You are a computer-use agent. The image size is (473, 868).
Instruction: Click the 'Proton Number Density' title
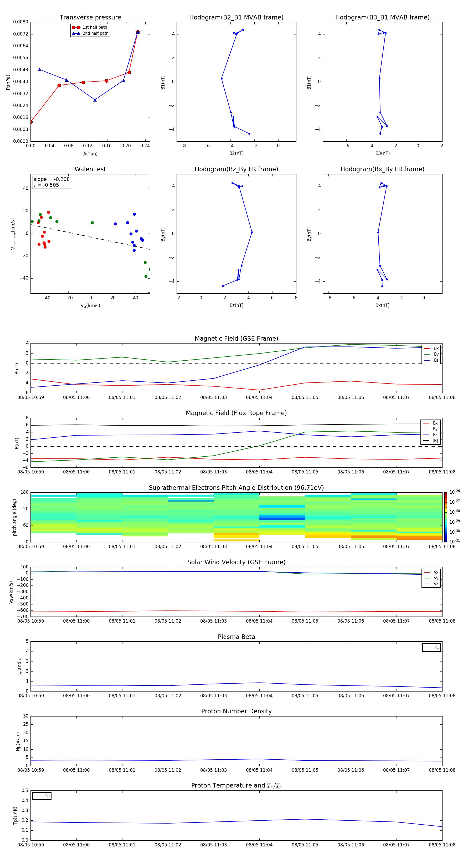point(236,711)
